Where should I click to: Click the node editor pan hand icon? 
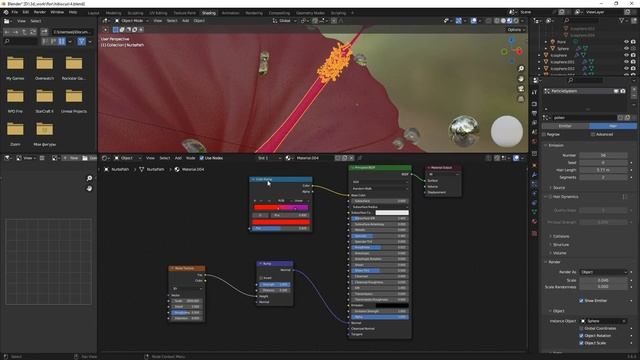89,188
